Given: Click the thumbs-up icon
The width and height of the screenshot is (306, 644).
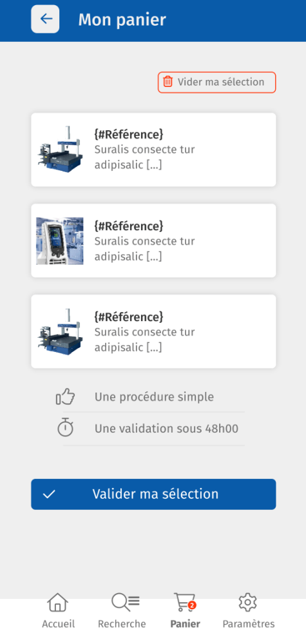Looking at the screenshot, I should pyautogui.click(x=66, y=396).
